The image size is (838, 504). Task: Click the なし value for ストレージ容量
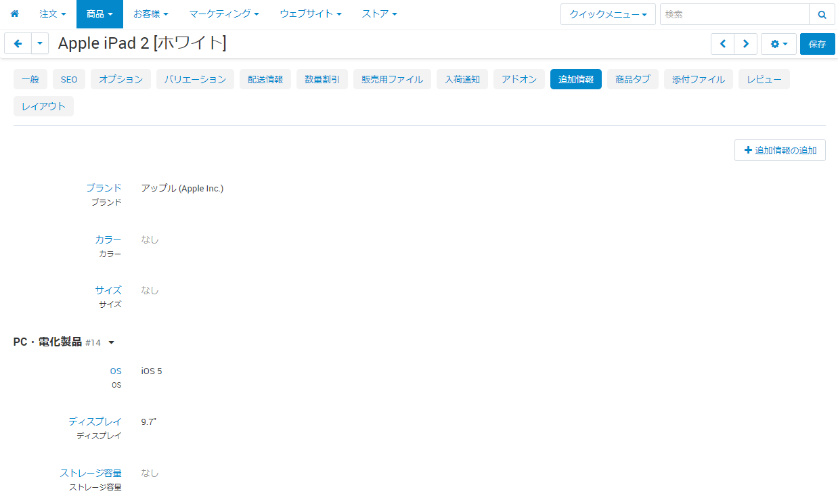[x=150, y=473]
